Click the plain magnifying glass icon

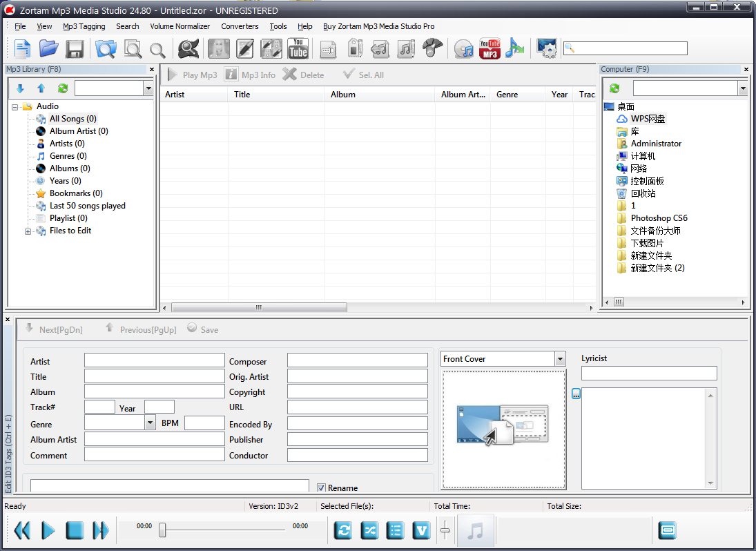157,50
